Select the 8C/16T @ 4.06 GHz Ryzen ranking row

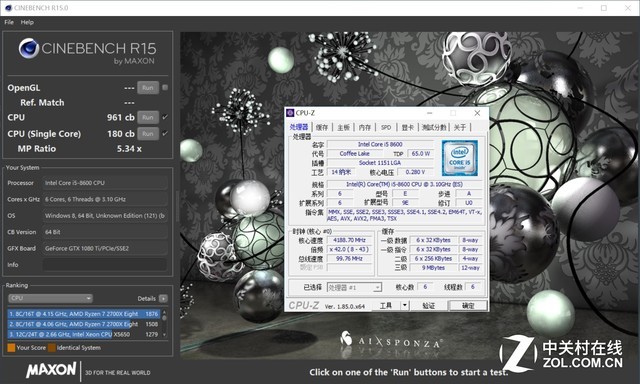(x=84, y=324)
